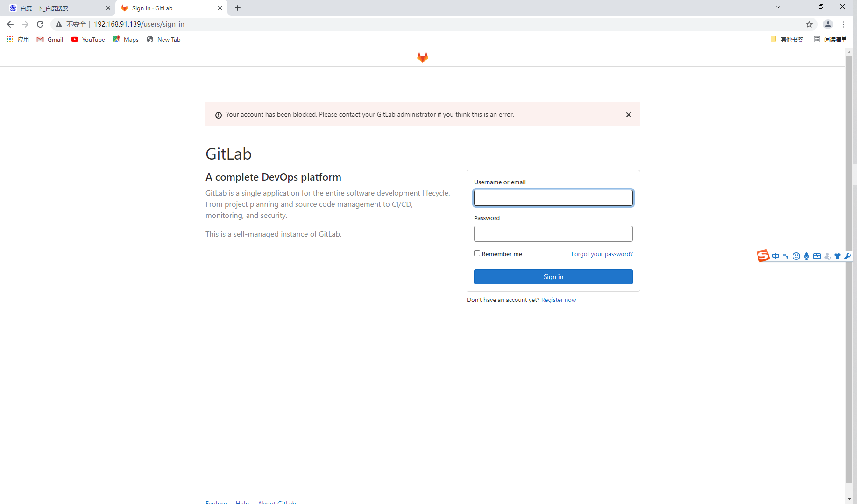Close the Sign in GitLab tab
The width and height of the screenshot is (857, 504).
click(x=220, y=8)
